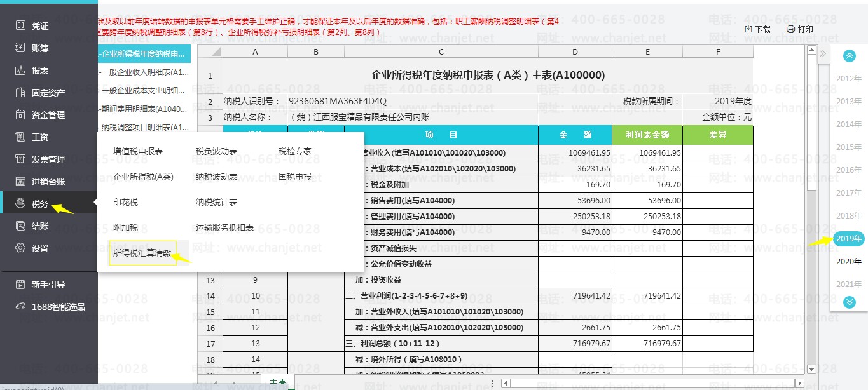This screenshot has width=868, height=390.
Task: Click horizontal scrollbar right arrow
Action: (x=799, y=383)
